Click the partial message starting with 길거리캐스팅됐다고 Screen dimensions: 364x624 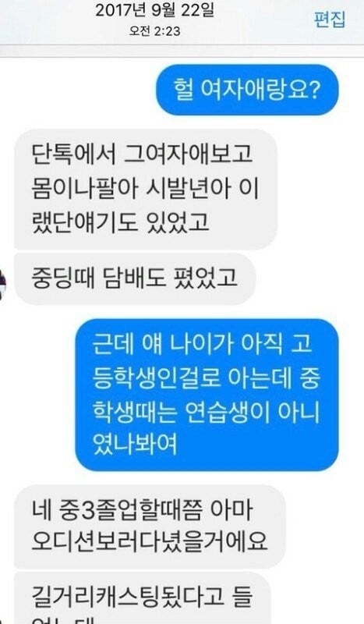point(143,598)
